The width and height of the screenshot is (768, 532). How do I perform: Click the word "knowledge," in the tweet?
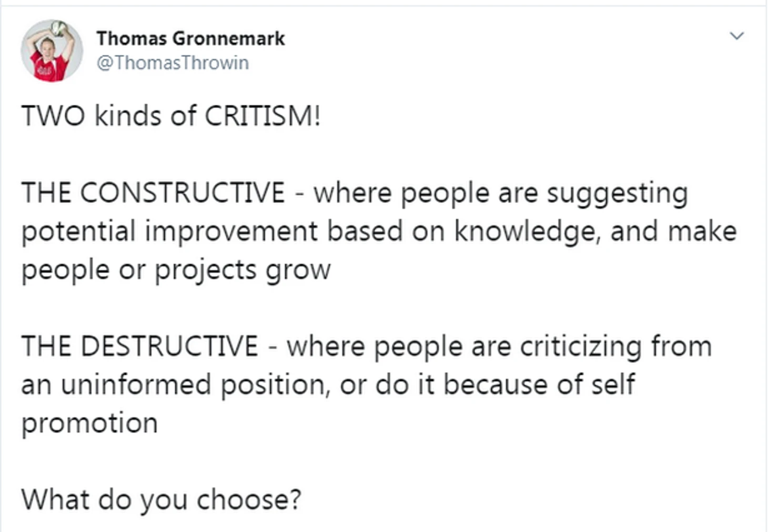point(527,231)
